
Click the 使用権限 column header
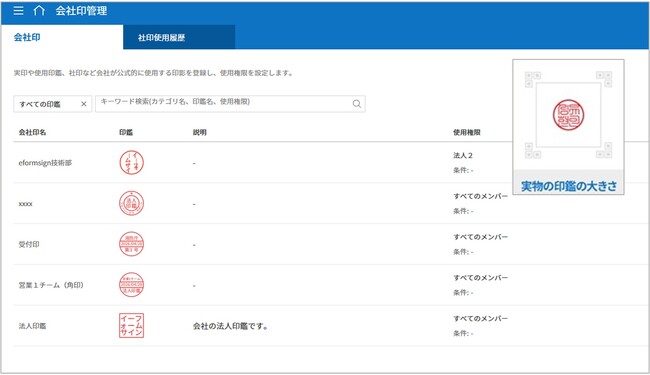[x=467, y=132]
